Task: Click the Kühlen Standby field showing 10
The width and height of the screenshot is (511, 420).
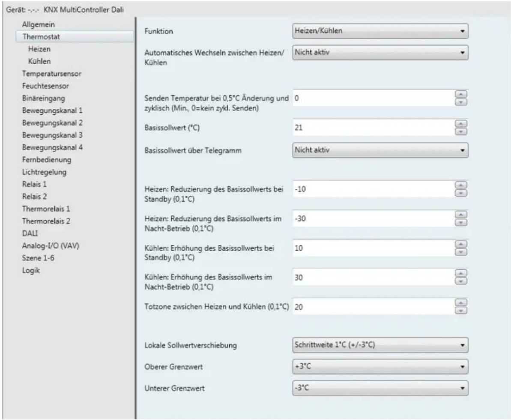Action: pos(374,248)
